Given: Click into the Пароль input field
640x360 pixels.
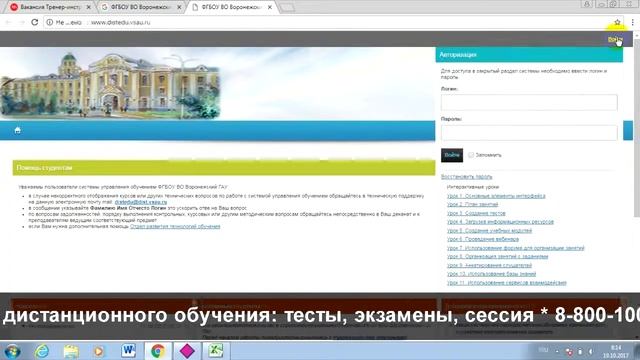Looking at the screenshot, I should point(529,133).
